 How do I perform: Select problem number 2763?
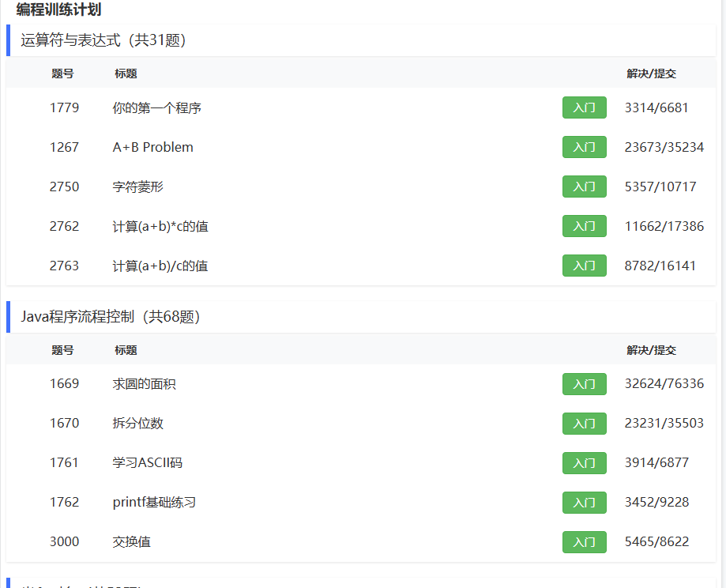[64, 266]
